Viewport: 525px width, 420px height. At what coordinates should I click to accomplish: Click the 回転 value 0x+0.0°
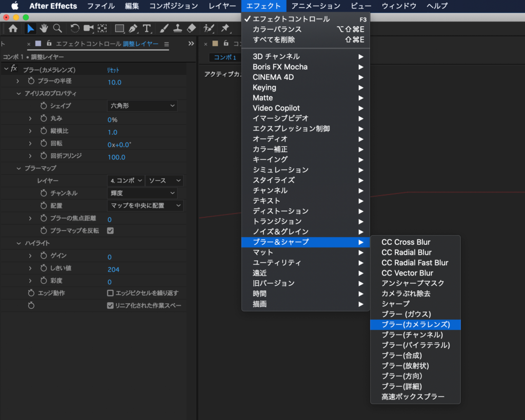119,145
